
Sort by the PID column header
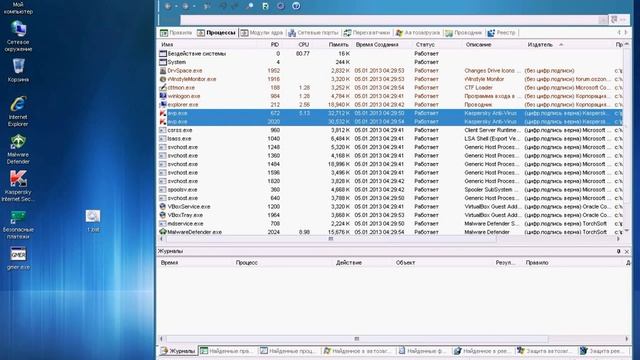pos(275,44)
